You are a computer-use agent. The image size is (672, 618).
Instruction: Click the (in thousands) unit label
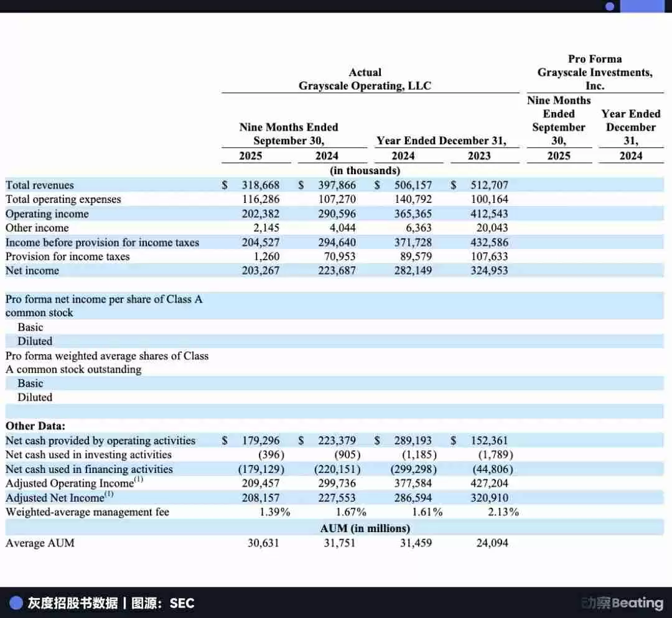coord(365,170)
